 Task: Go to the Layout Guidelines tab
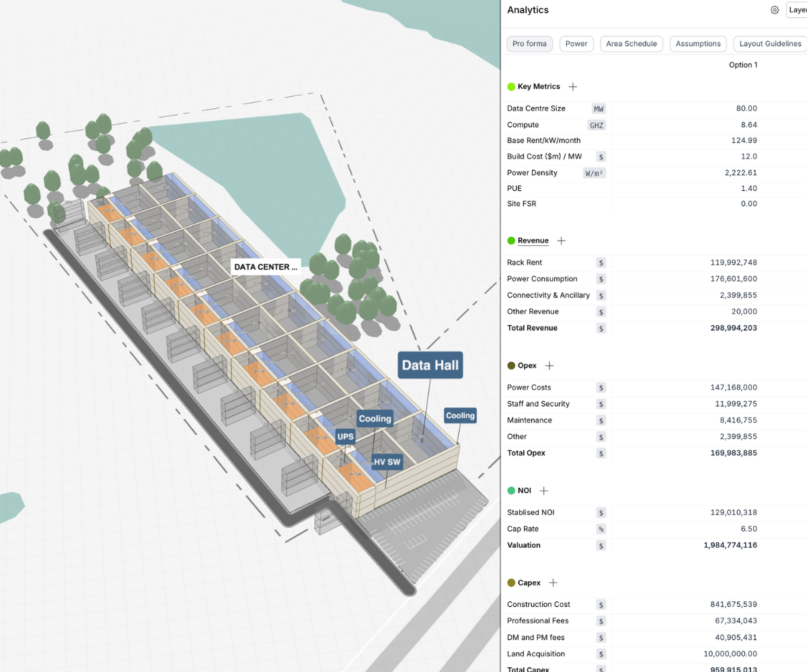coord(770,44)
